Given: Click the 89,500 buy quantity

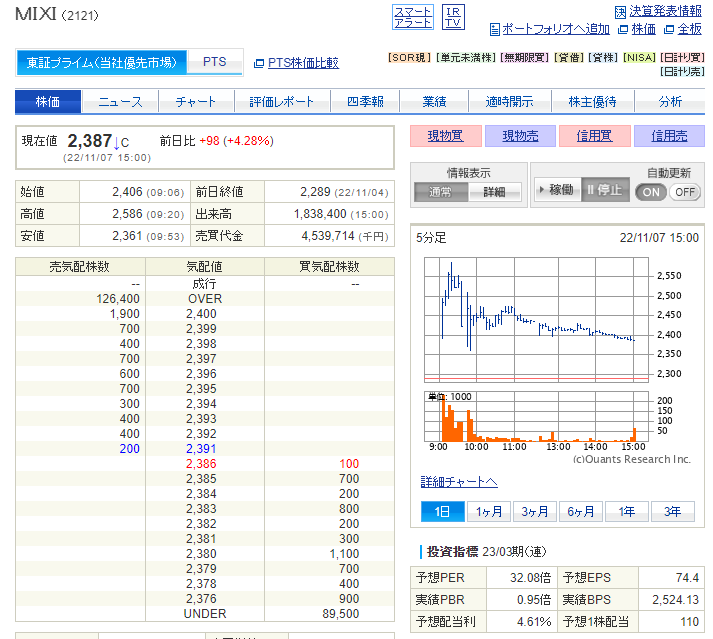Looking at the screenshot, I should [x=341, y=614].
